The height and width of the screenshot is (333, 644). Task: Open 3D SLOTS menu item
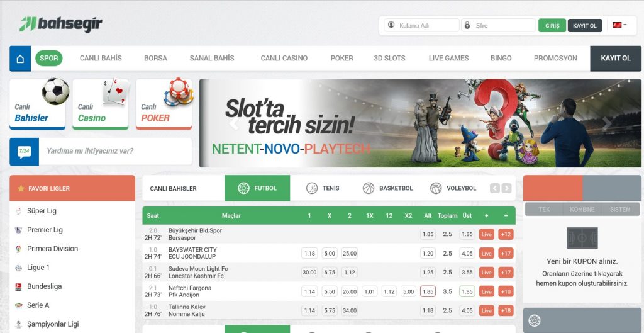point(389,59)
